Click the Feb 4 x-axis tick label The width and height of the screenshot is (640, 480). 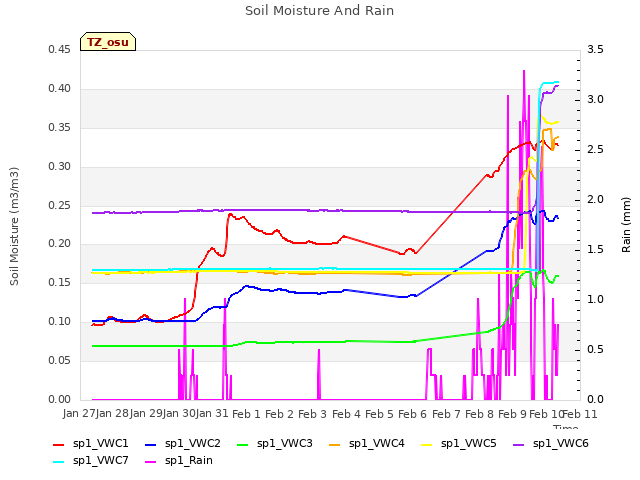[x=346, y=414]
